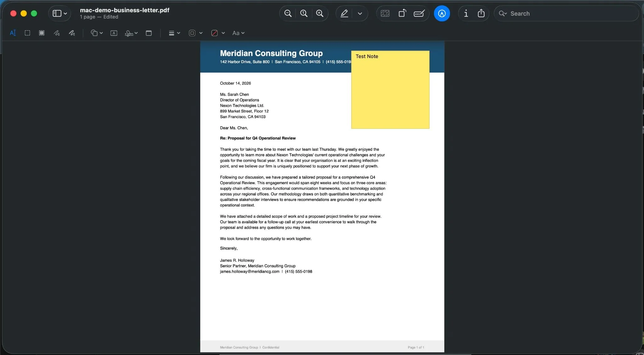Expand the shape style dropdown arrow
Viewport: 644px width, 355px height.
tap(179, 33)
